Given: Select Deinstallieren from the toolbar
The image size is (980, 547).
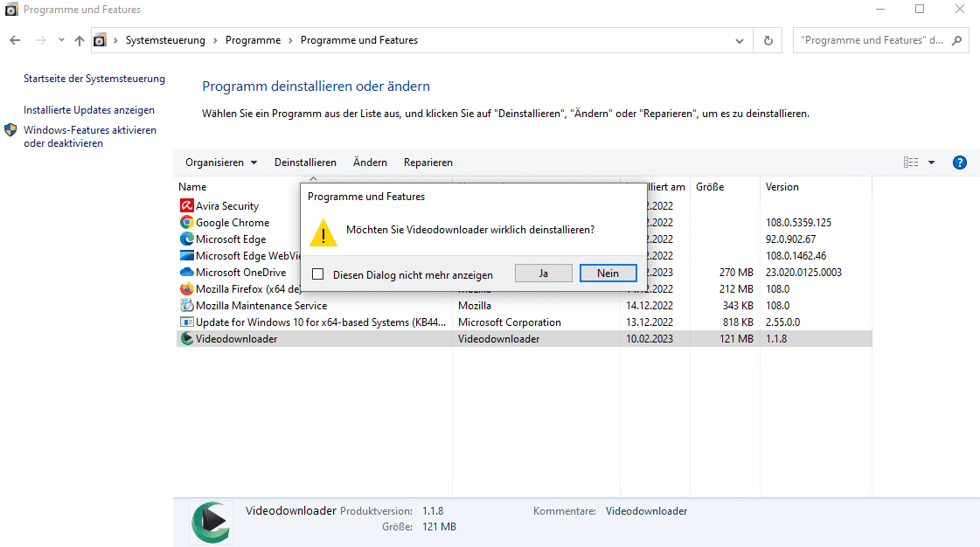Looking at the screenshot, I should point(305,162).
